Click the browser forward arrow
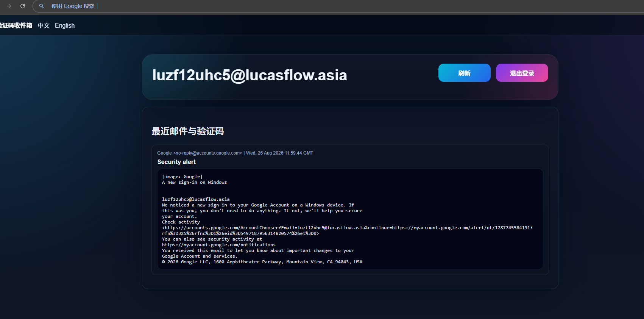The image size is (644, 319). [x=9, y=6]
